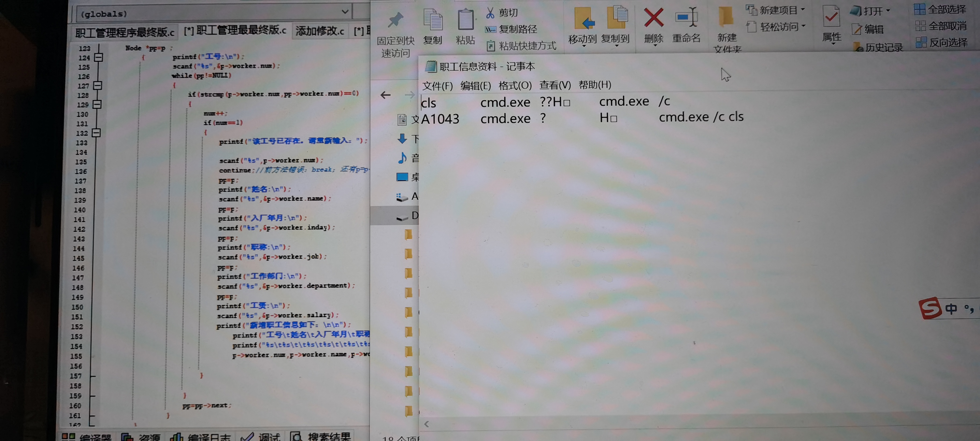
Task: Open the Move to (移动到) menu
Action: click(x=582, y=27)
